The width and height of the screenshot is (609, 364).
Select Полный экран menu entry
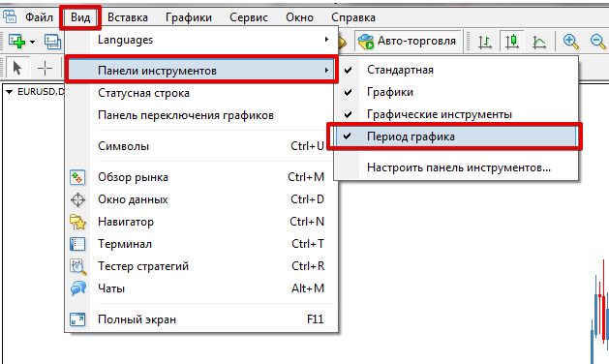coord(201,319)
